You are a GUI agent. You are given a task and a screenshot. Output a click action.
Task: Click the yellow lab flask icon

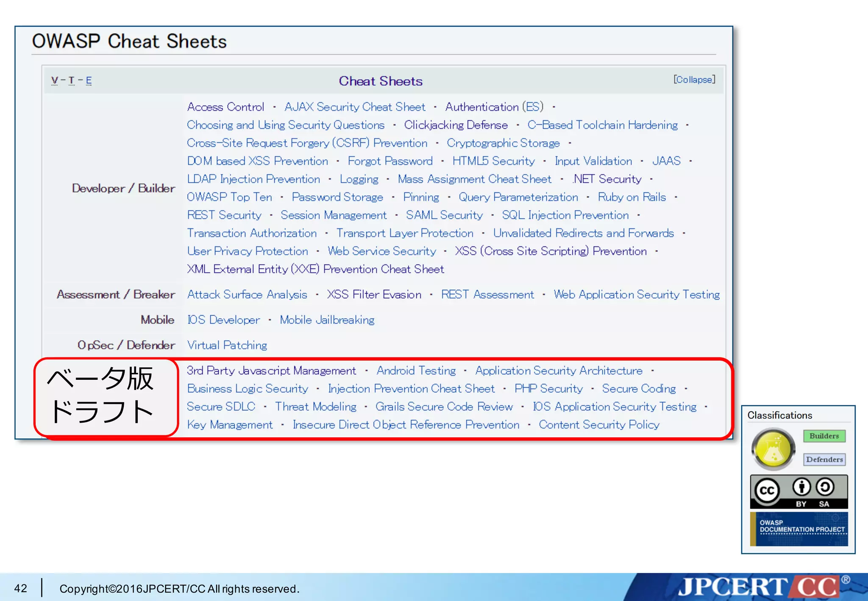click(x=773, y=449)
